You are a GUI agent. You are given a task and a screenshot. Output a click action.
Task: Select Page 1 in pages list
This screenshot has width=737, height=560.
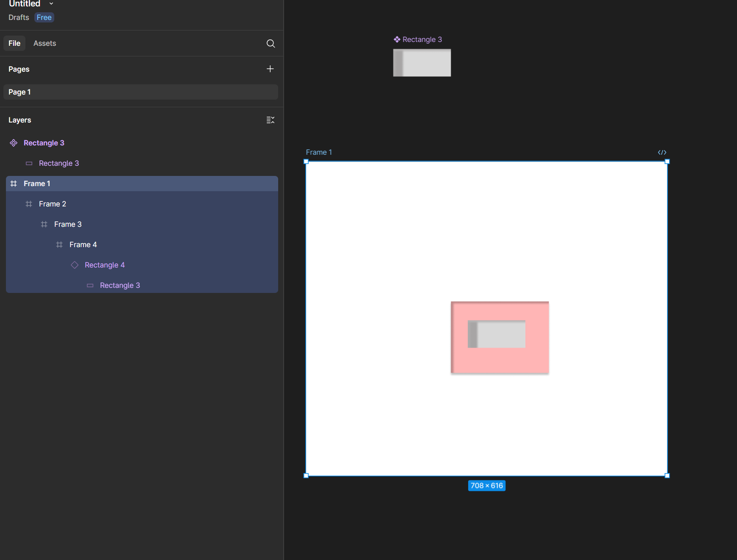[141, 92]
